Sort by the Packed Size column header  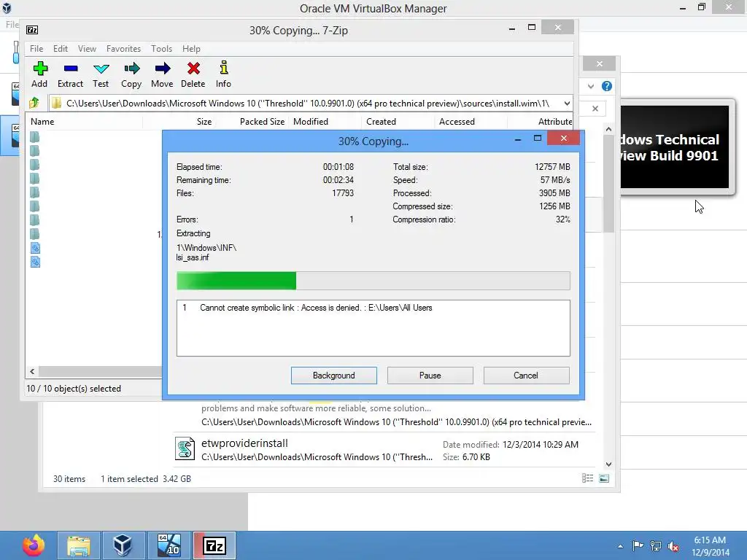click(251, 122)
